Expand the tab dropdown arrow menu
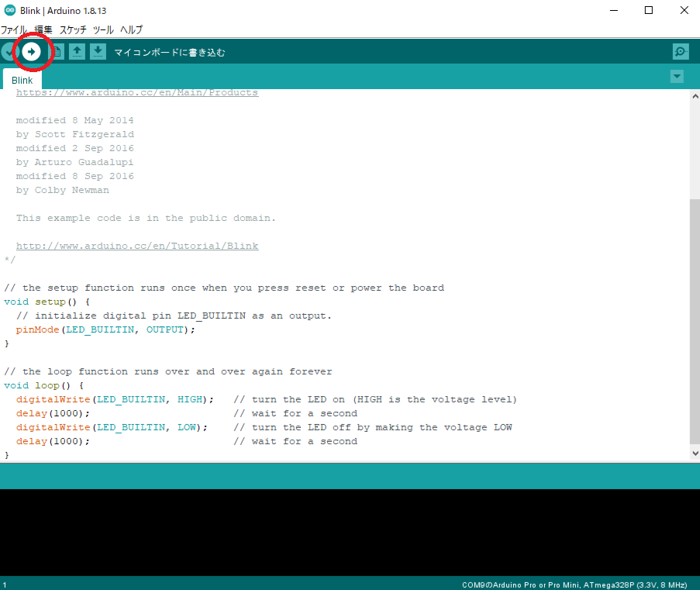700x590 pixels. (677, 77)
